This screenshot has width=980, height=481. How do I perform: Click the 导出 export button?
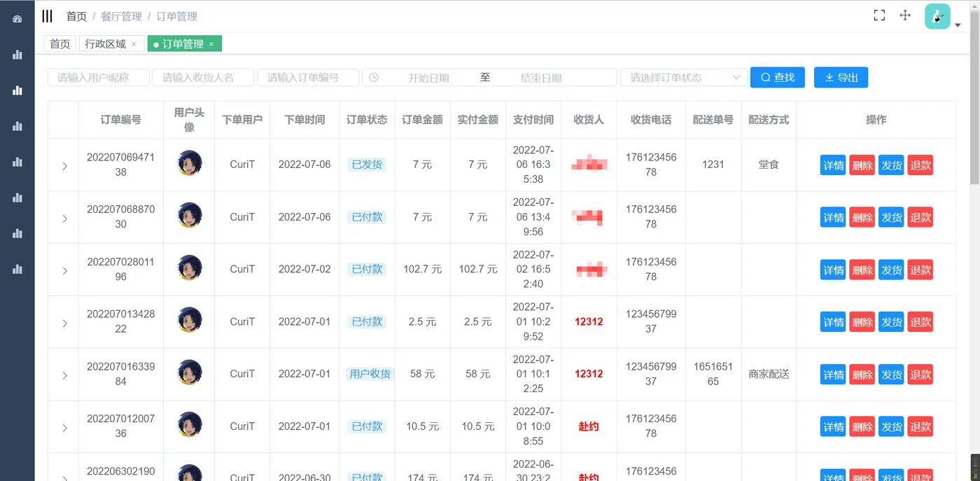click(841, 77)
